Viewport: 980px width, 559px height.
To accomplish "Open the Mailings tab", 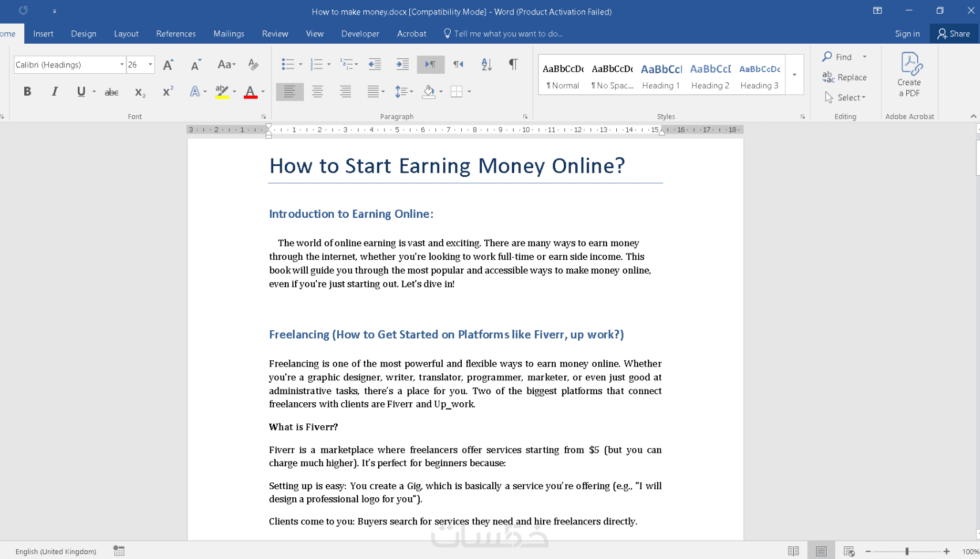I will pos(229,33).
